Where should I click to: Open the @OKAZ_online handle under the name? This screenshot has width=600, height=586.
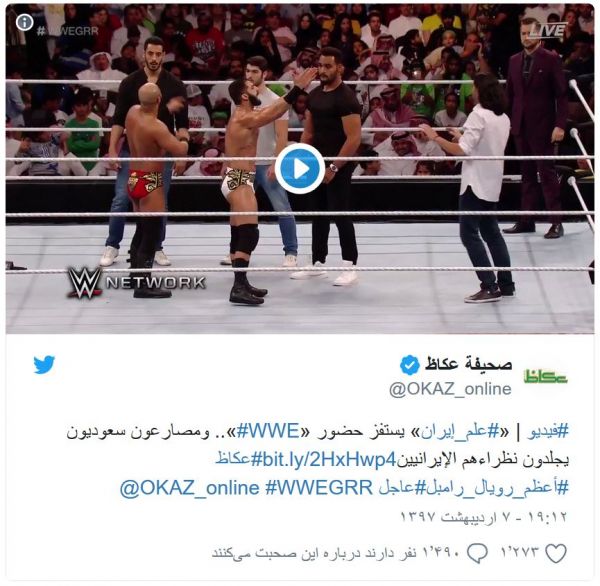(450, 389)
